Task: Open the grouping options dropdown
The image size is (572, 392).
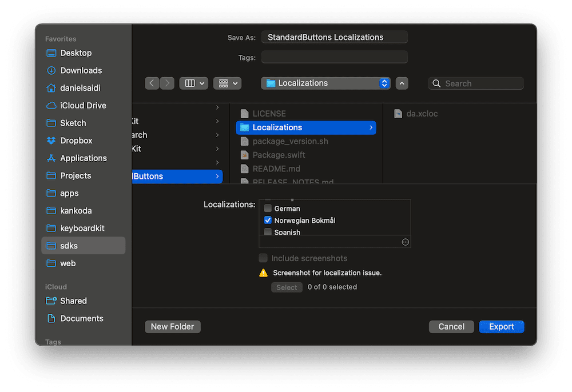Action: (227, 83)
